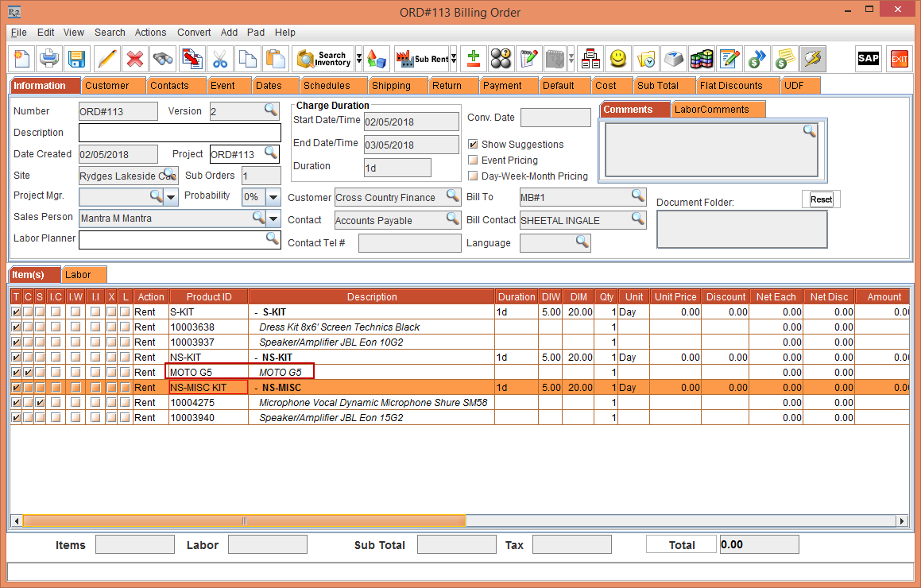Image resolution: width=921 pixels, height=588 pixels.
Task: Enable Day-Week-Month Pricing checkbox
Action: [x=473, y=176]
